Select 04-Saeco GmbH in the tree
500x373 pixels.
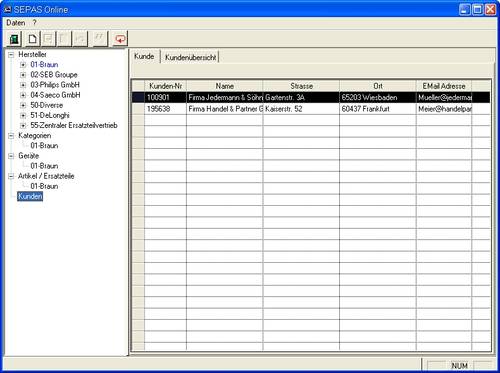pyautogui.click(x=55, y=95)
